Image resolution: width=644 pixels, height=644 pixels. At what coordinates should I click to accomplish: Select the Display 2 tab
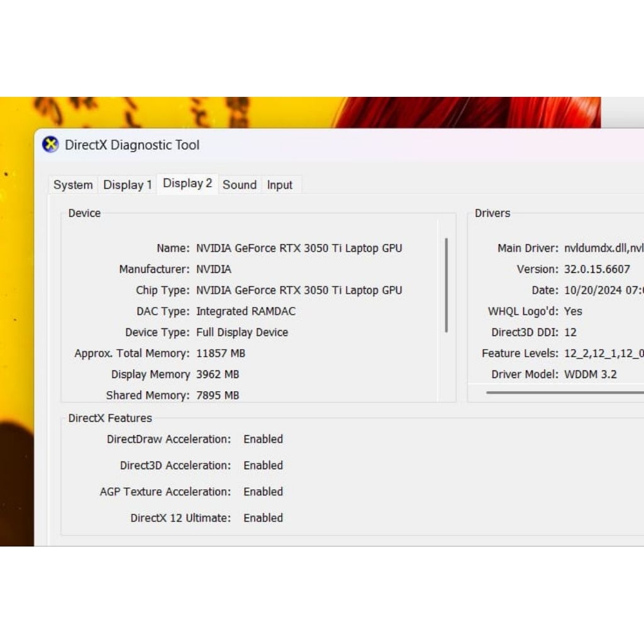pyautogui.click(x=187, y=183)
